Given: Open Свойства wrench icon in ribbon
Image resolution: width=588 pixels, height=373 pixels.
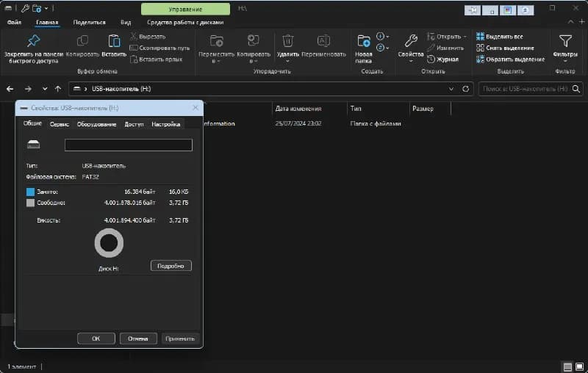Looking at the screenshot, I should [411, 41].
